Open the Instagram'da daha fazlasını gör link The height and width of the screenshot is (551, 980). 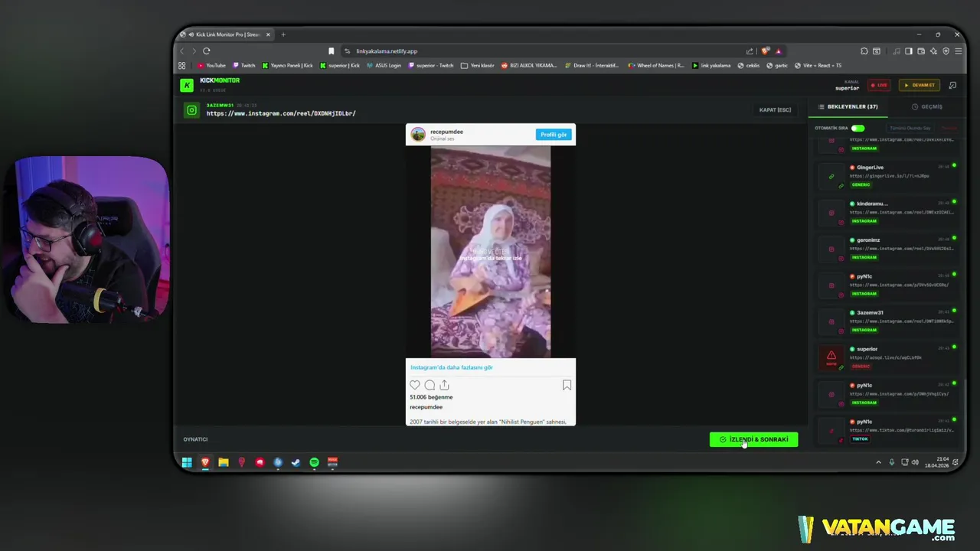tap(452, 367)
